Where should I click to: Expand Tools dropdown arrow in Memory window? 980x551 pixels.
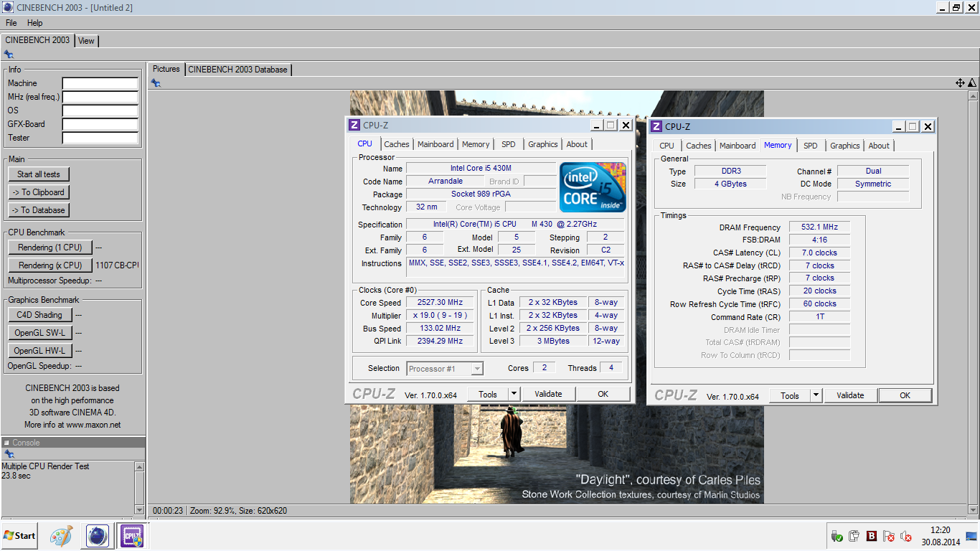pos(816,395)
